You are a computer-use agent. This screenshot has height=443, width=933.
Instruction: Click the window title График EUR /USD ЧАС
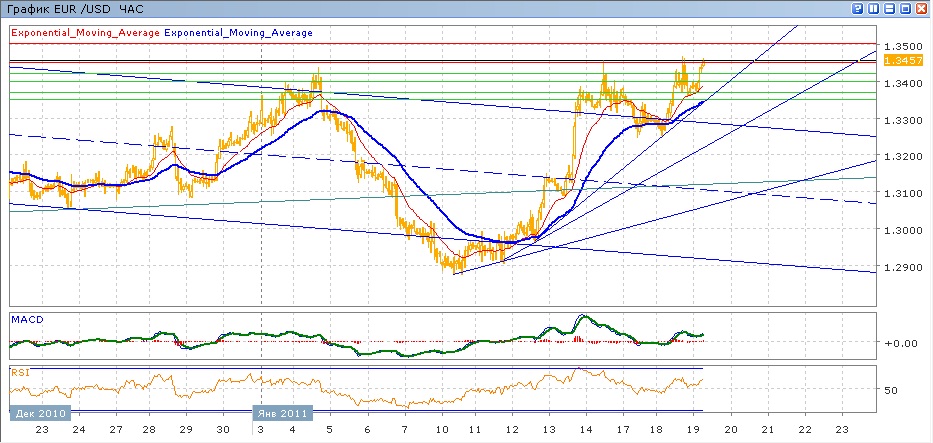coord(74,10)
